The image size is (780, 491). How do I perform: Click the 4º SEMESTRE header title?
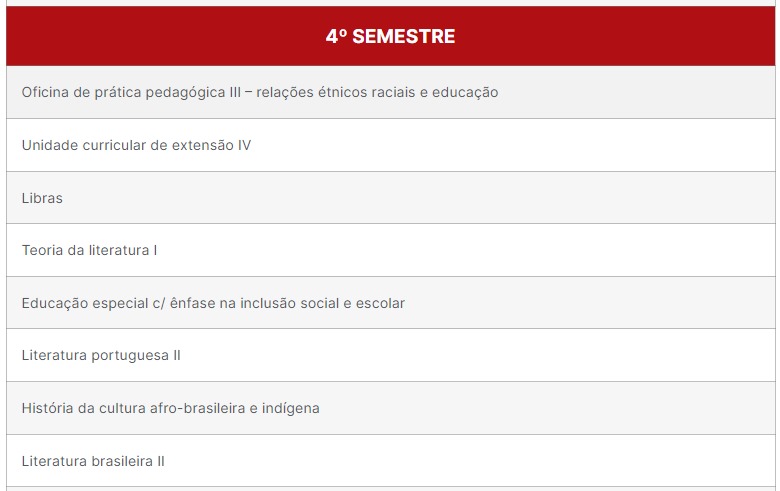click(390, 36)
